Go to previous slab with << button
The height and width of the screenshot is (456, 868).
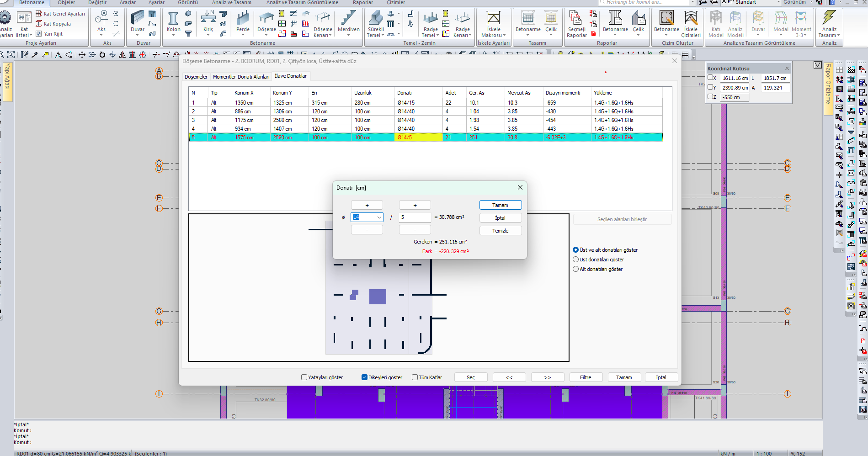pyautogui.click(x=509, y=377)
